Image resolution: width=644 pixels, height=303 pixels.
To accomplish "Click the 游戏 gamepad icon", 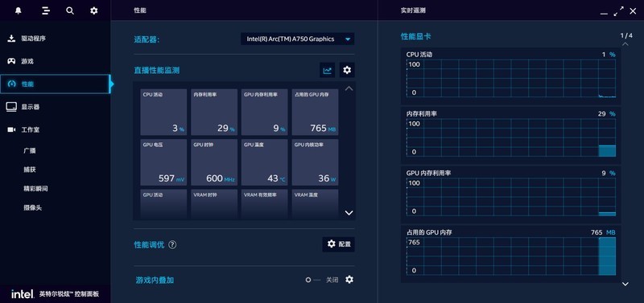I will pyautogui.click(x=11, y=61).
